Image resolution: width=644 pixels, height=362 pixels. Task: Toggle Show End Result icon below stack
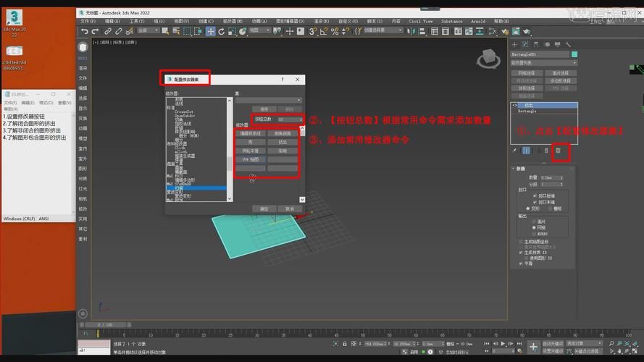(x=526, y=151)
